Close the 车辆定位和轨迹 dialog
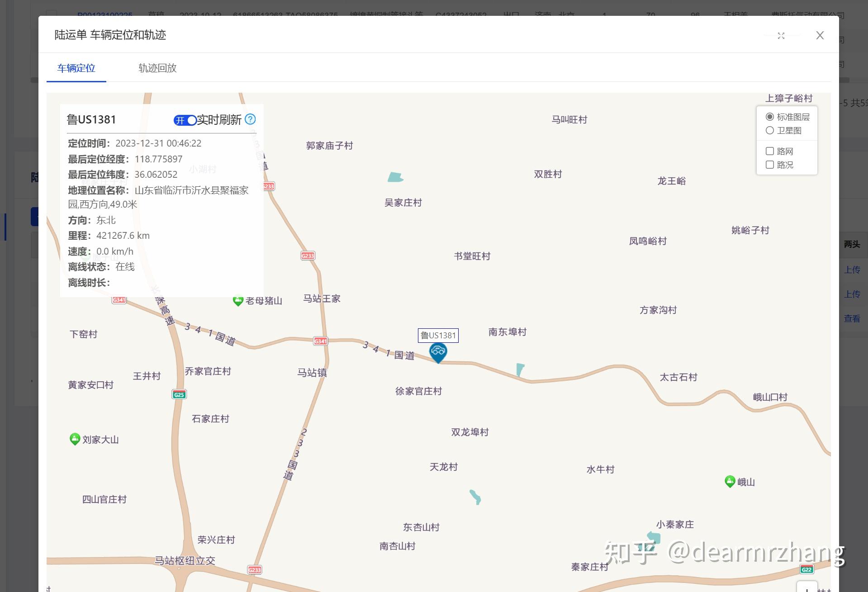This screenshot has height=592, width=868. pos(820,35)
